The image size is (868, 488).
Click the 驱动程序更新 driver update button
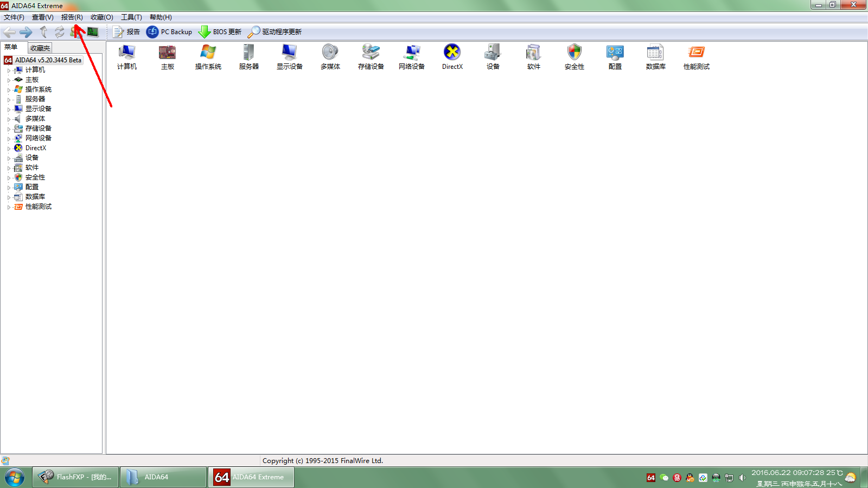[275, 32]
